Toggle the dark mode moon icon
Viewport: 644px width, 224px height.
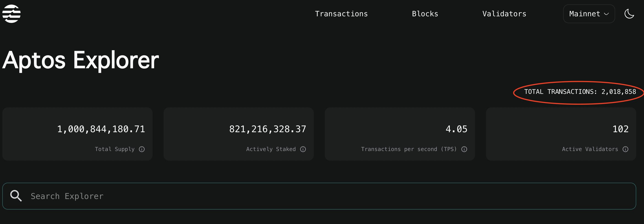[629, 14]
